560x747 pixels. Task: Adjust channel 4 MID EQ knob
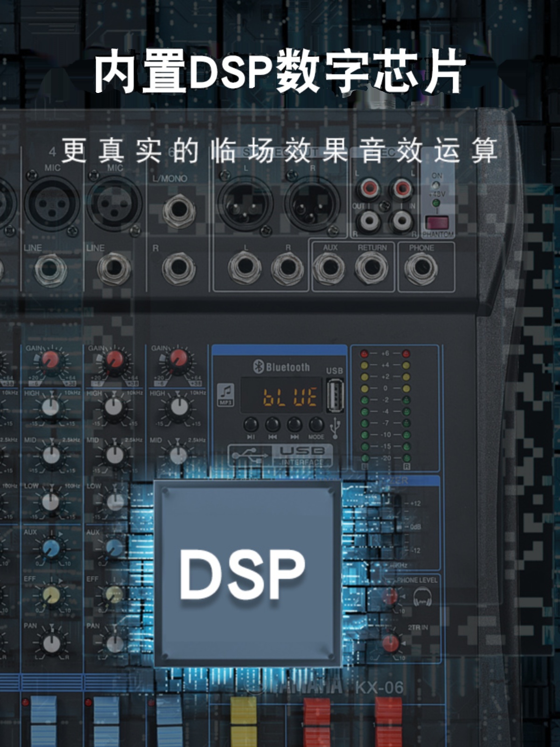pyautogui.click(x=51, y=455)
